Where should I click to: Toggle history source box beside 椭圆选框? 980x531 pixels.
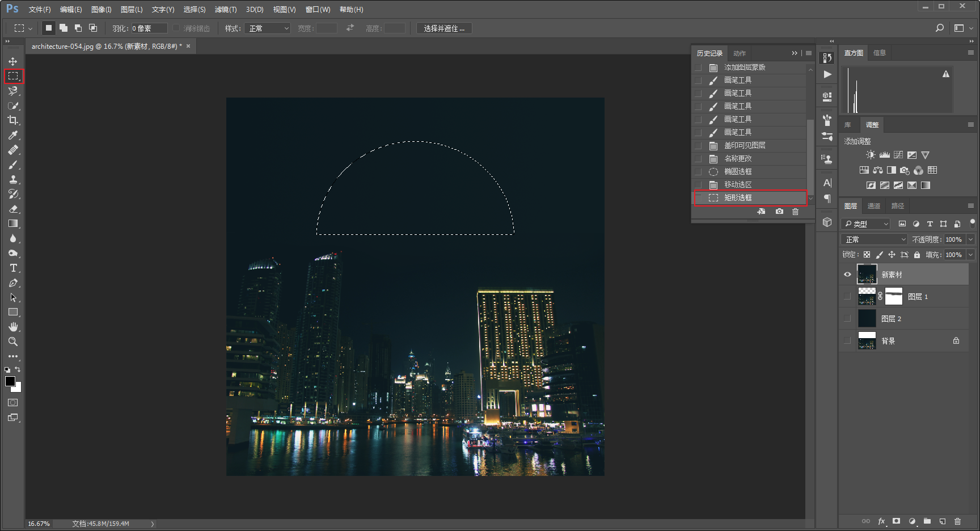point(698,171)
